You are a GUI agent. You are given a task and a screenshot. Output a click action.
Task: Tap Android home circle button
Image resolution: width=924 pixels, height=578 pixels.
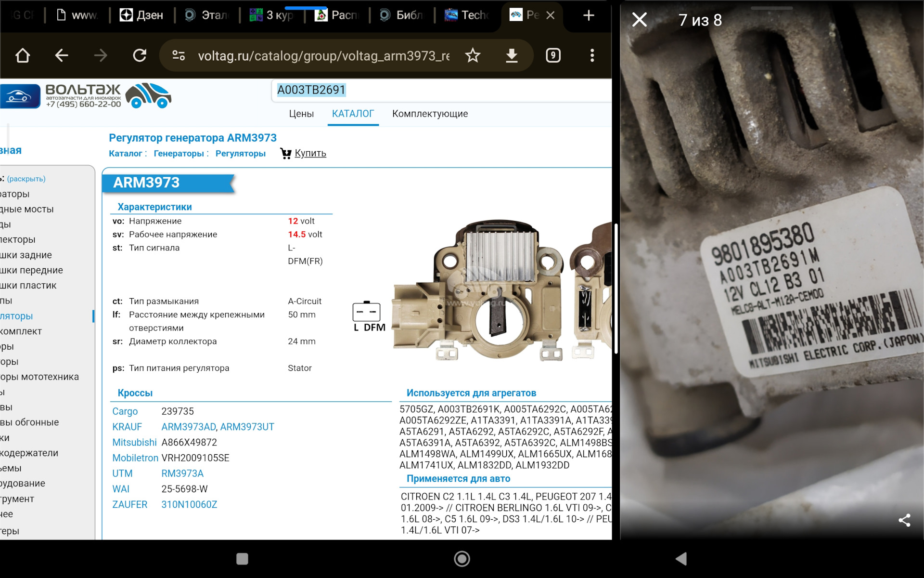(462, 559)
